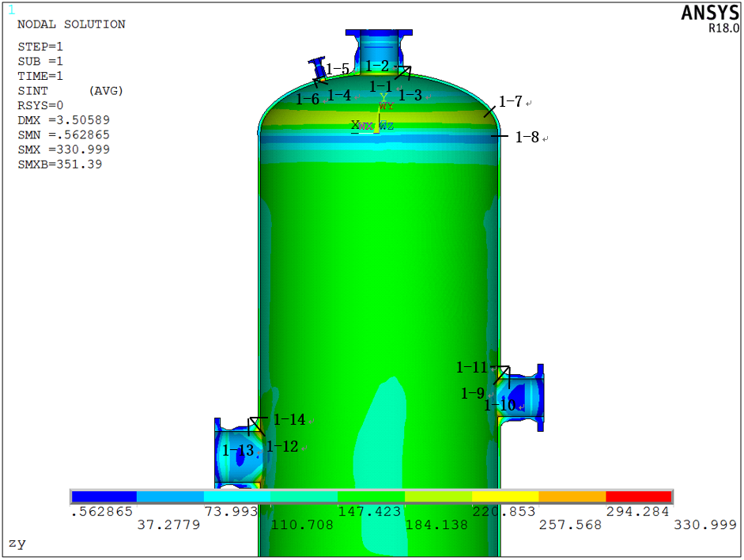
Task: Click the SINT (AVG) label
Action: (70, 91)
